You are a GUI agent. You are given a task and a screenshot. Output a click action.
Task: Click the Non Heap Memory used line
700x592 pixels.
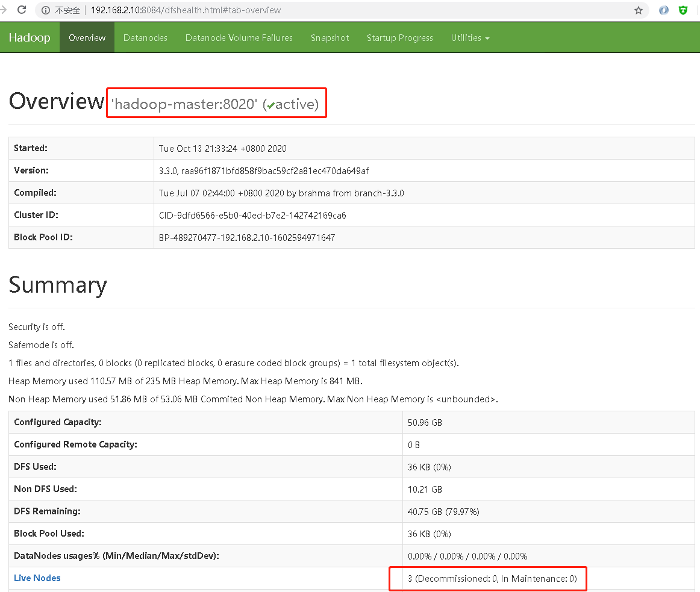coord(253,399)
